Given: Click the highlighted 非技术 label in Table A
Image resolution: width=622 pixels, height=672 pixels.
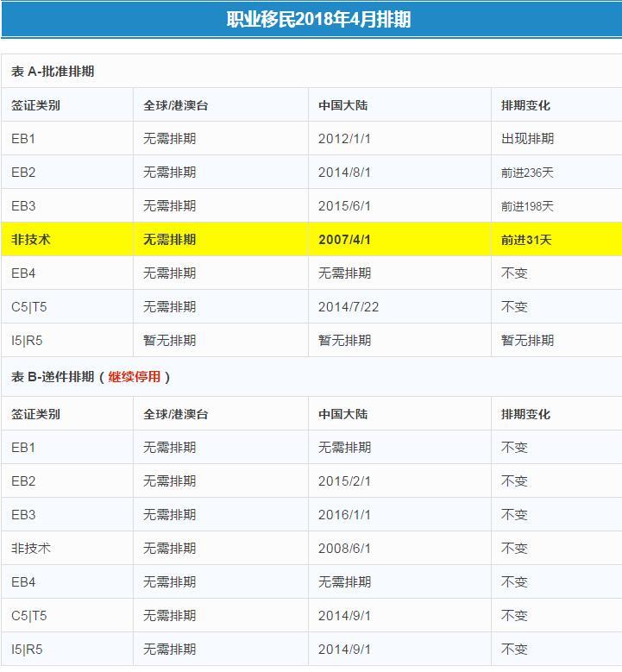Looking at the screenshot, I should pos(31,239).
